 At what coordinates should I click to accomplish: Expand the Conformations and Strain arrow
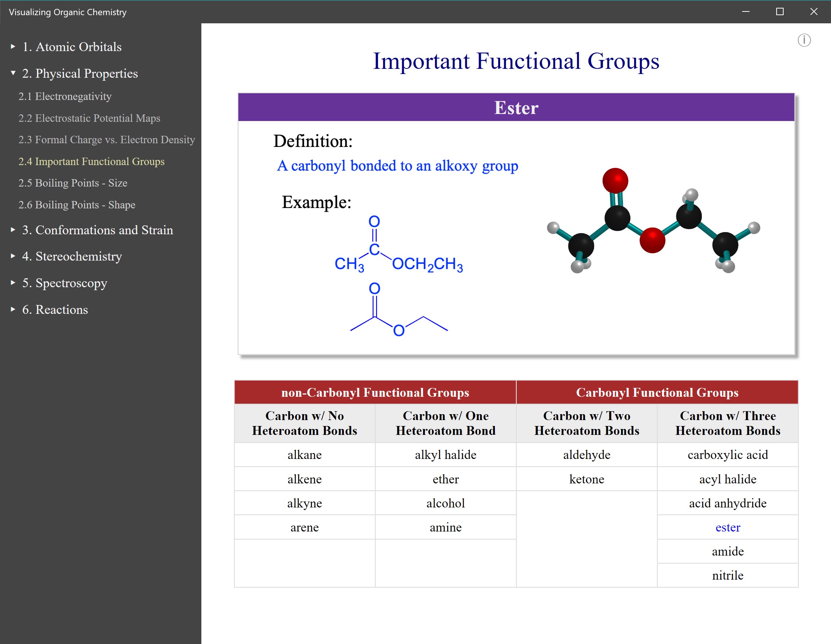(13, 230)
